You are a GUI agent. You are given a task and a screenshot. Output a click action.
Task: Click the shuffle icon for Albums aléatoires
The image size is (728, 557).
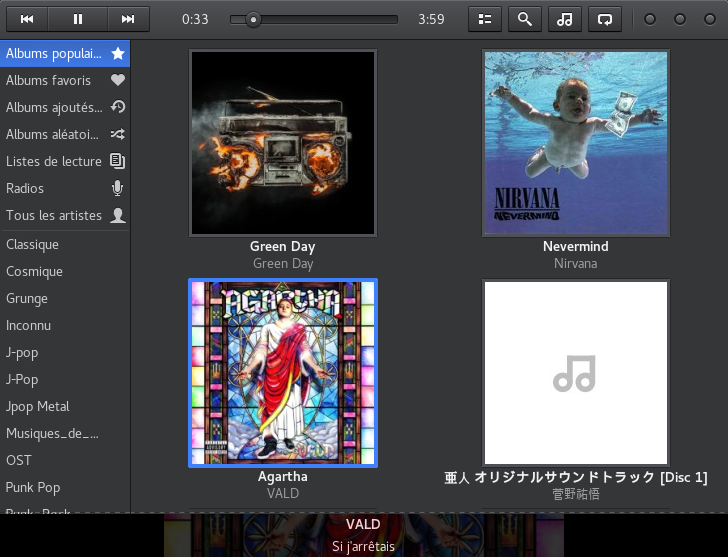coord(118,134)
